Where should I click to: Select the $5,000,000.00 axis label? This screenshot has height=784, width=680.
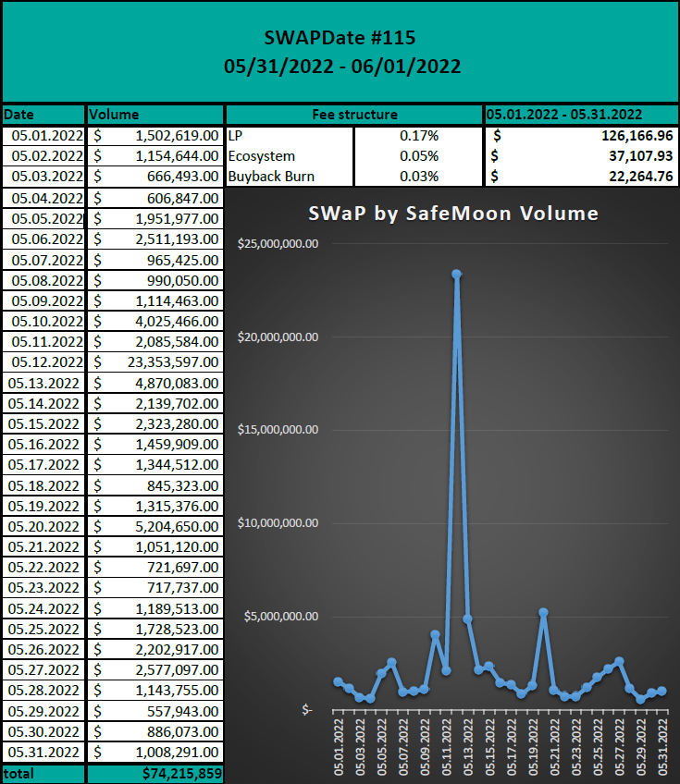pyautogui.click(x=281, y=616)
